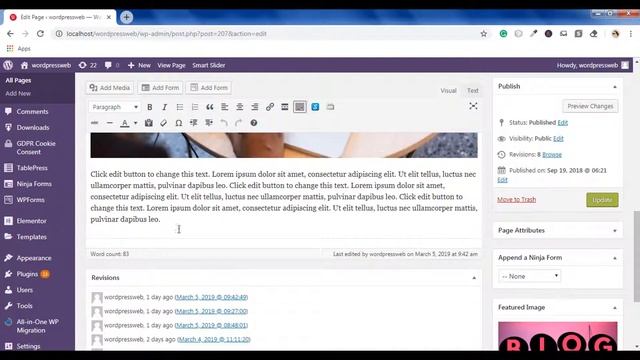Clear formatting with the eraser icon
This screenshot has height=360, width=640.
pos(164,123)
